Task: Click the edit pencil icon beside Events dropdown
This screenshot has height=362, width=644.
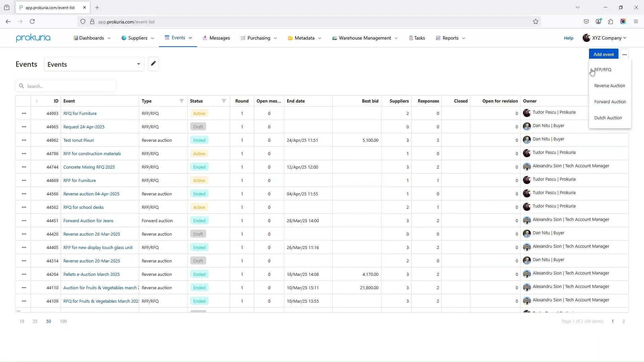Action: (x=153, y=64)
